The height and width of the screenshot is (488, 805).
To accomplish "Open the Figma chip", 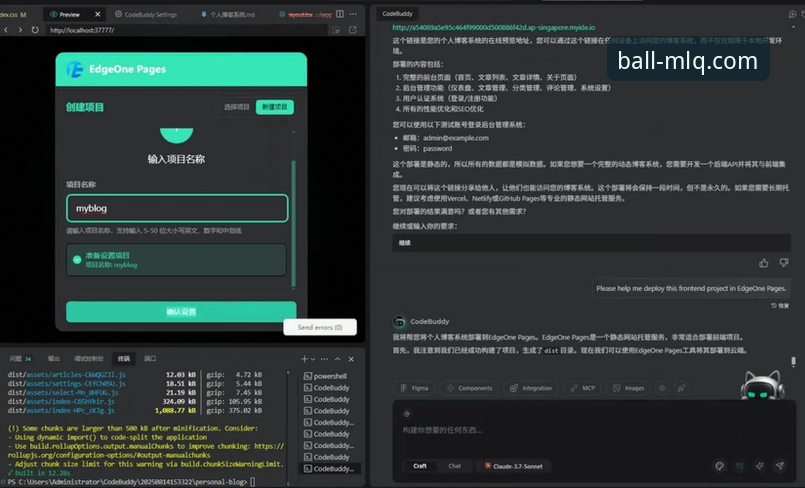I will tap(414, 388).
